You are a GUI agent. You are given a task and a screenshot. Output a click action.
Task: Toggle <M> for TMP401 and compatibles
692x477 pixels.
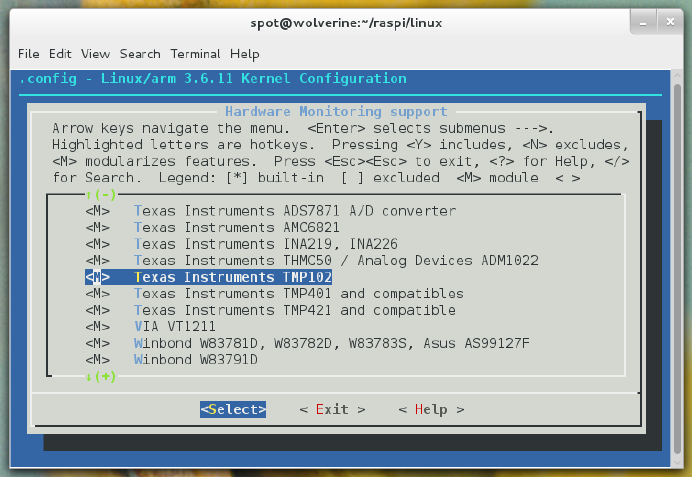point(98,294)
